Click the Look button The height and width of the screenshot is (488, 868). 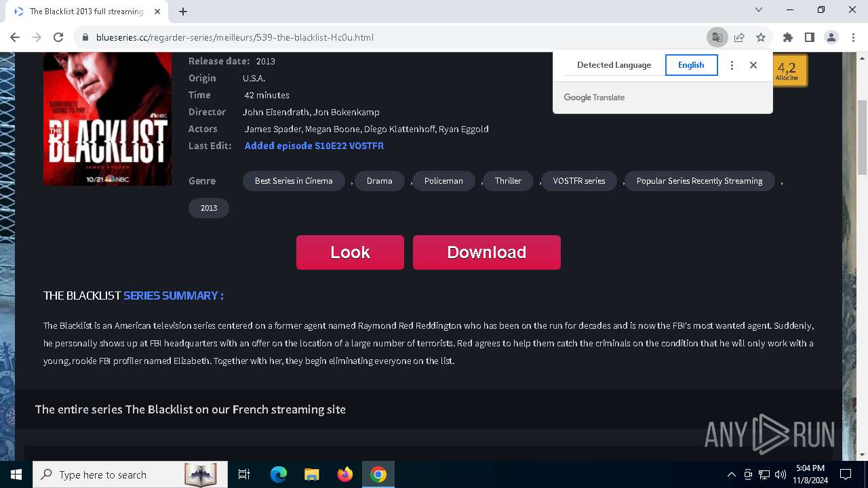pyautogui.click(x=350, y=252)
